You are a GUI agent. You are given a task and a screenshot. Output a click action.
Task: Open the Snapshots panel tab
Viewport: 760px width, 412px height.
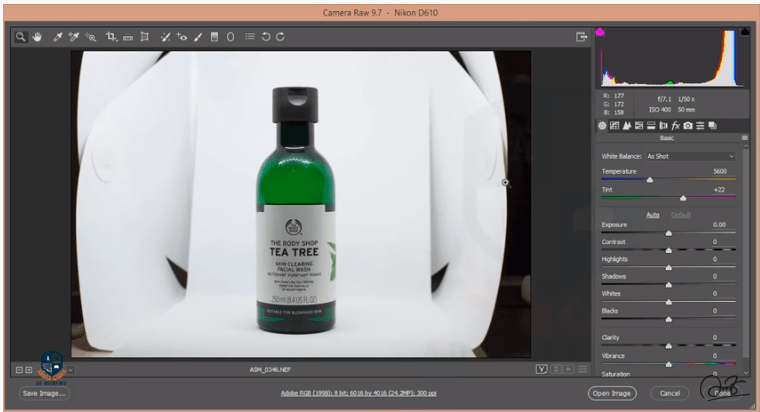tap(712, 126)
